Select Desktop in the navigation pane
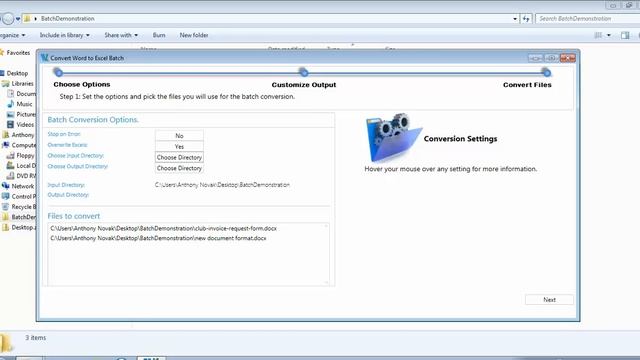The width and height of the screenshot is (640, 360). click(x=17, y=73)
